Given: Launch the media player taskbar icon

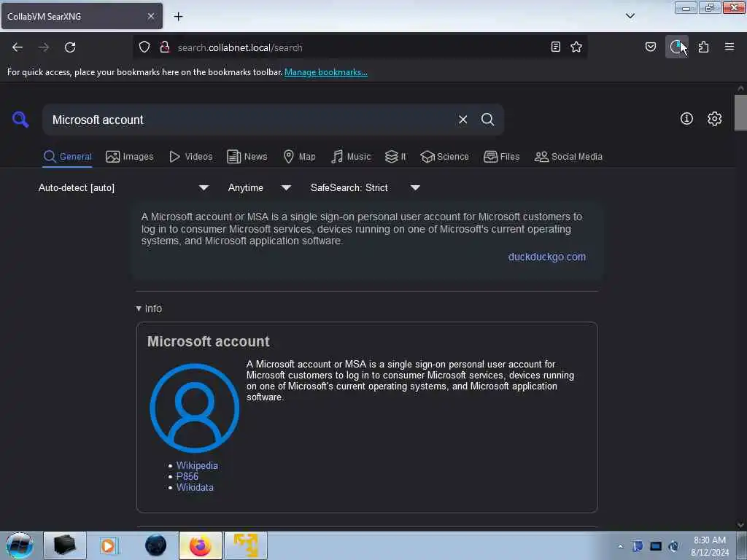Looking at the screenshot, I should (x=108, y=545).
